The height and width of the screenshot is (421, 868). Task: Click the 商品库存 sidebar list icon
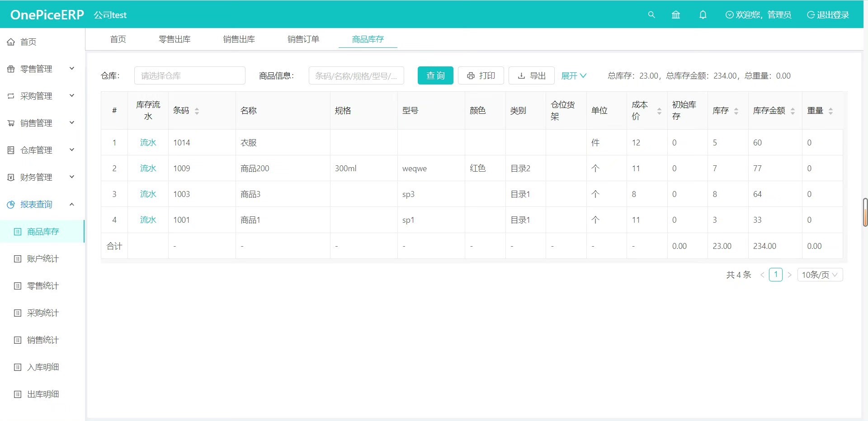[x=18, y=232]
